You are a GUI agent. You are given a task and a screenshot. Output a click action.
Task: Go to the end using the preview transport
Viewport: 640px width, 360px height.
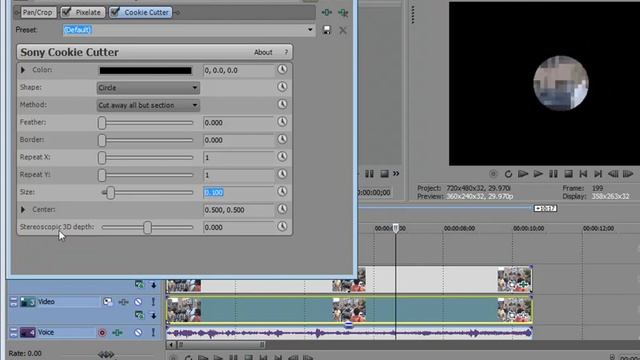pyautogui.click(x=598, y=174)
